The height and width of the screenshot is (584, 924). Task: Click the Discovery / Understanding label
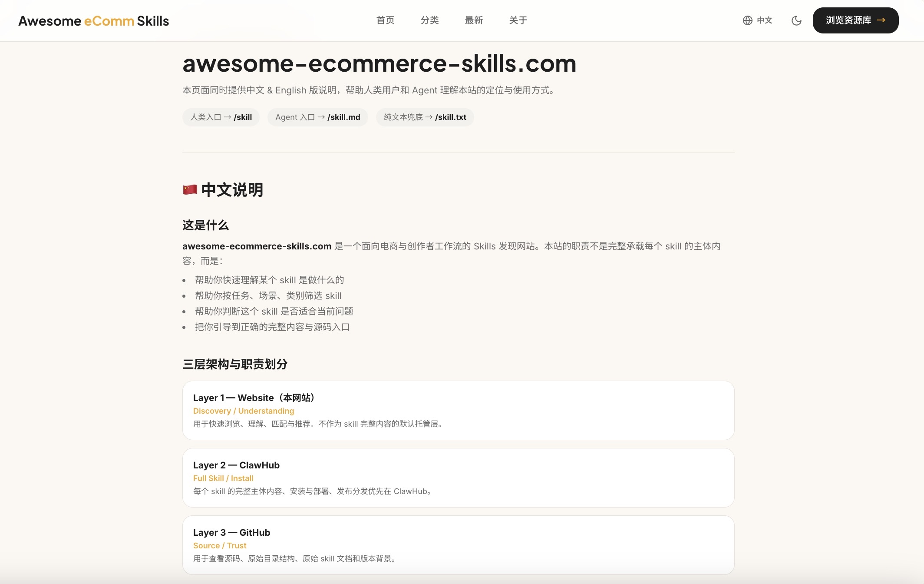tap(243, 411)
